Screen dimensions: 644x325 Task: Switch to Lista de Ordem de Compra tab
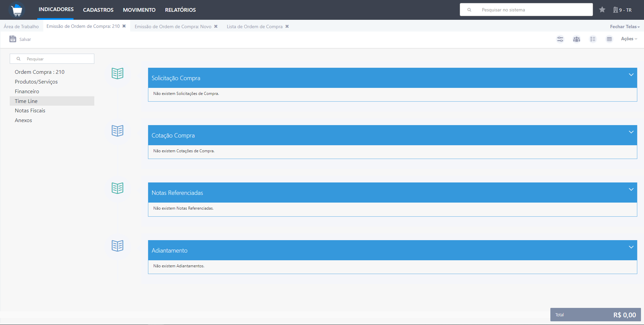254,26
